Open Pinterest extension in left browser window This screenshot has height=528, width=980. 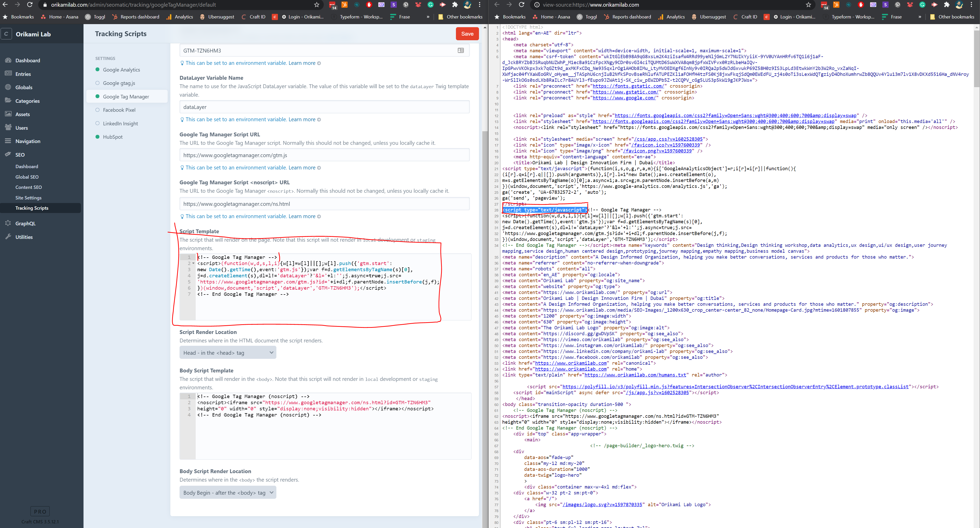[406, 5]
